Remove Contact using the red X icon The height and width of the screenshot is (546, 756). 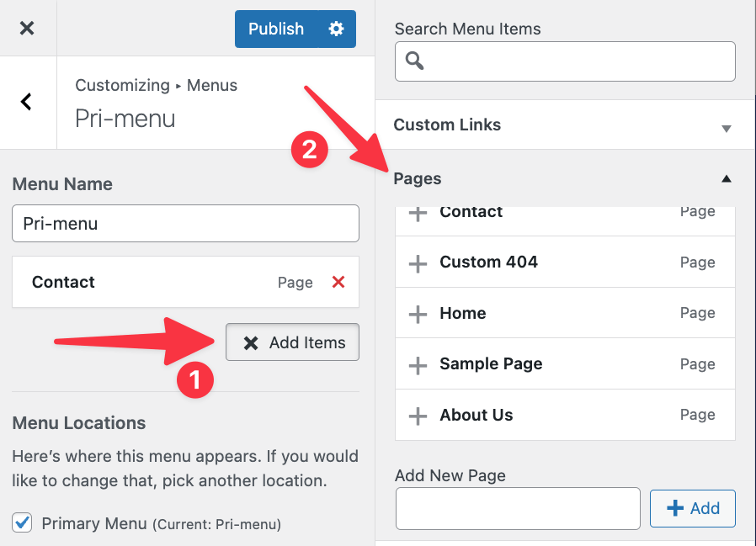338,282
